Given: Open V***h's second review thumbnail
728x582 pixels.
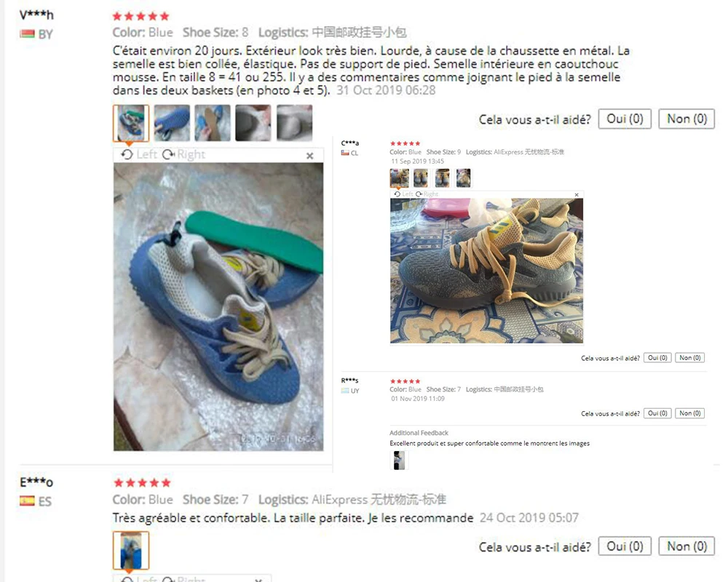Looking at the screenshot, I should [172, 123].
